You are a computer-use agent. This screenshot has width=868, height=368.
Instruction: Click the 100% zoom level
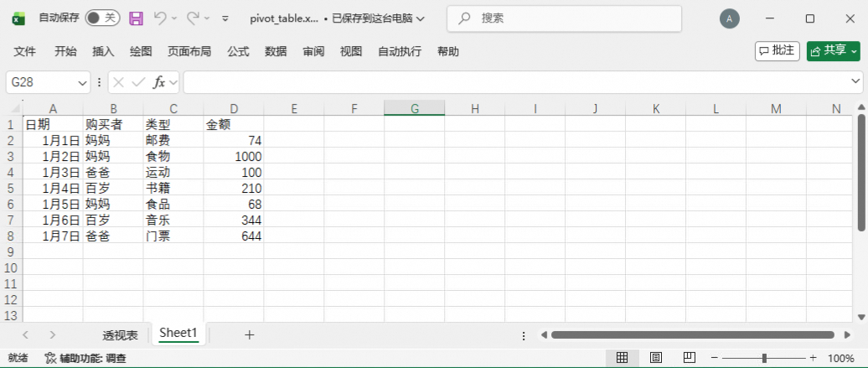pyautogui.click(x=840, y=359)
